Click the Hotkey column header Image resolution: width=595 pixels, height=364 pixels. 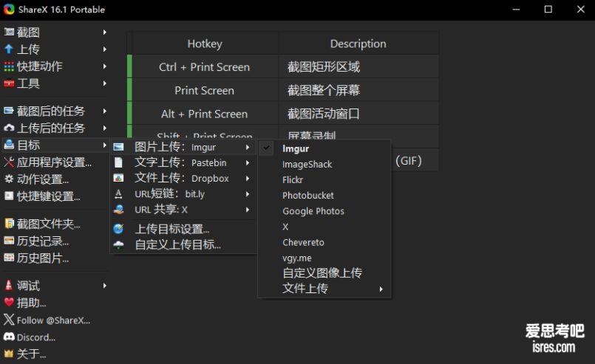(205, 44)
